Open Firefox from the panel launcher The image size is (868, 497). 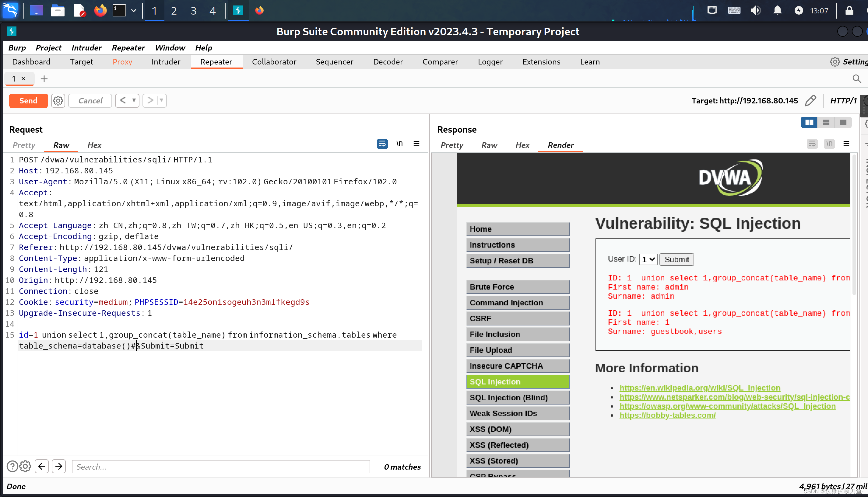coord(100,11)
